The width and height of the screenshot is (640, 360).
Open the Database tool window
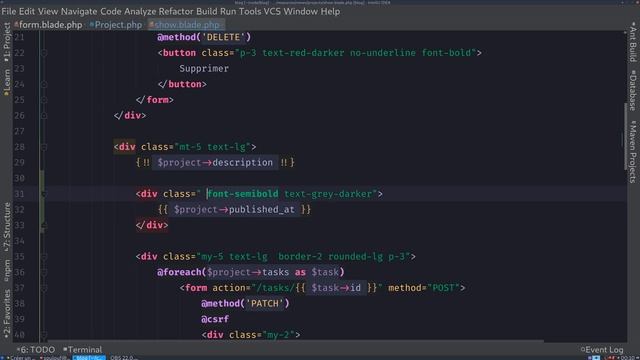(x=633, y=90)
